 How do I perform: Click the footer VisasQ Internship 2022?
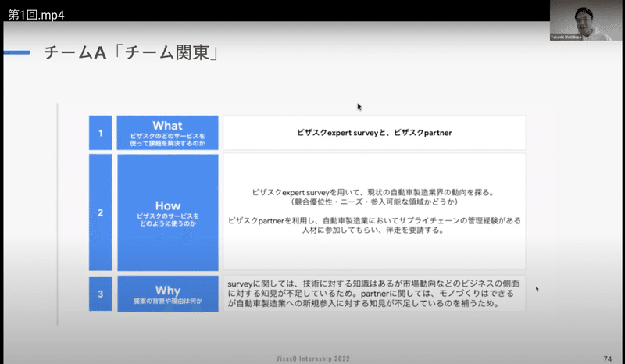coord(313,359)
